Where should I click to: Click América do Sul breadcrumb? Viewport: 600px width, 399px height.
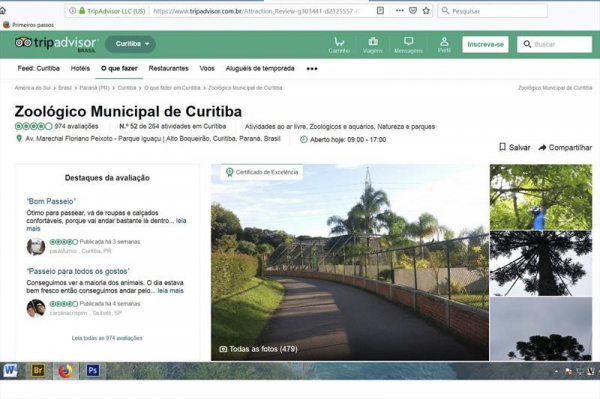pos(33,88)
